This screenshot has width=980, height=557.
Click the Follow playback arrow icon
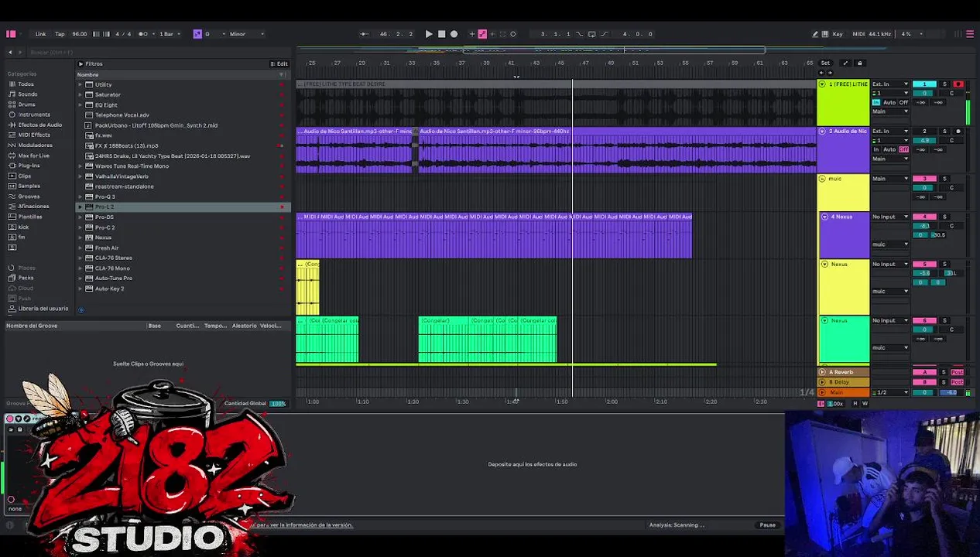click(x=364, y=34)
